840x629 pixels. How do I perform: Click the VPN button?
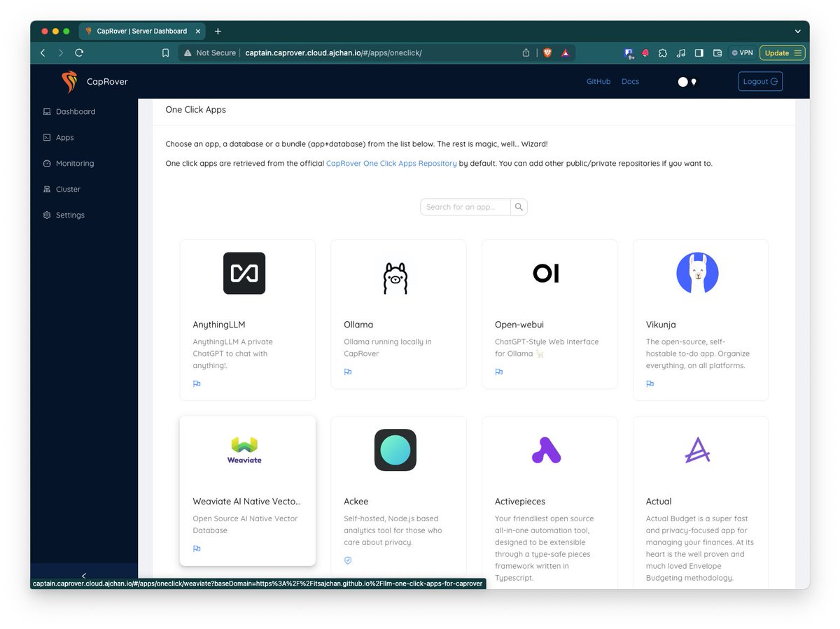pos(742,52)
